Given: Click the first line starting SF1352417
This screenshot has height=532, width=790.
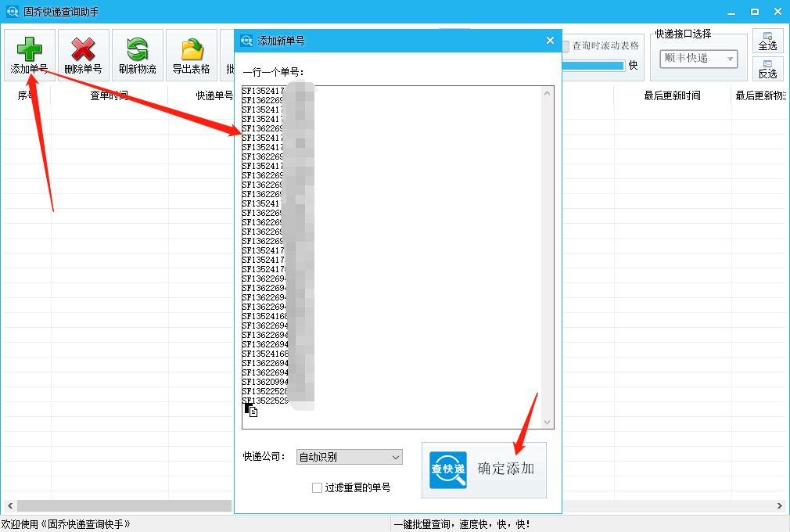Looking at the screenshot, I should (264, 91).
